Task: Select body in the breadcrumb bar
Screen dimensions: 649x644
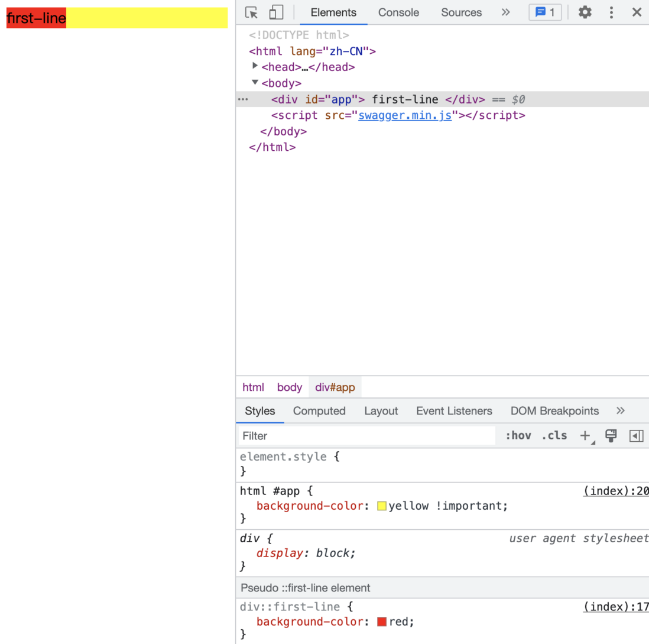Action: (x=289, y=387)
